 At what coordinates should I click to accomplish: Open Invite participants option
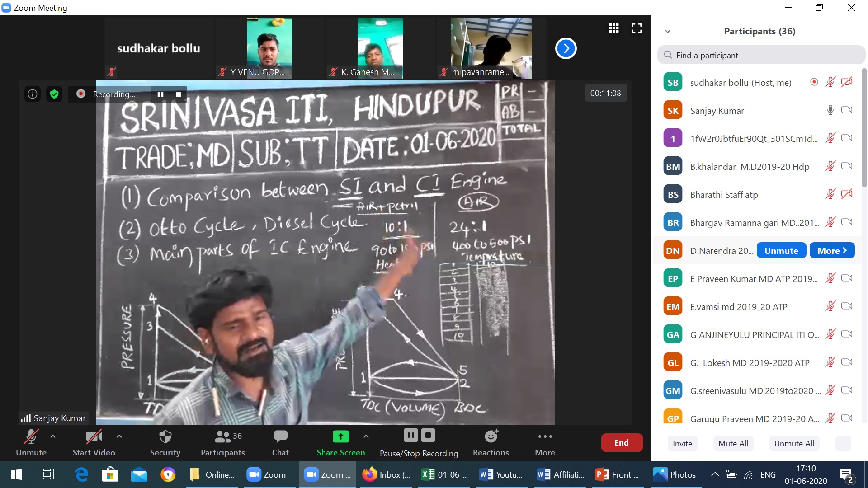click(x=681, y=443)
